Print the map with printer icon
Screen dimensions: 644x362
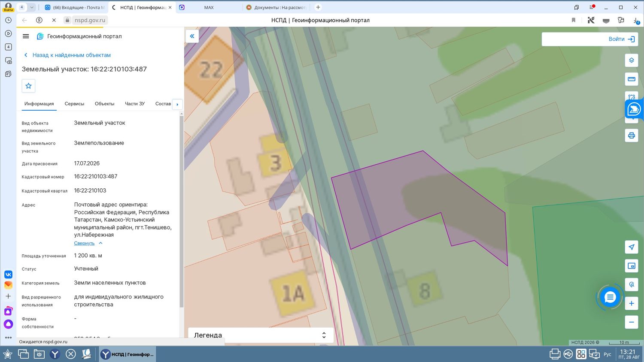(632, 136)
